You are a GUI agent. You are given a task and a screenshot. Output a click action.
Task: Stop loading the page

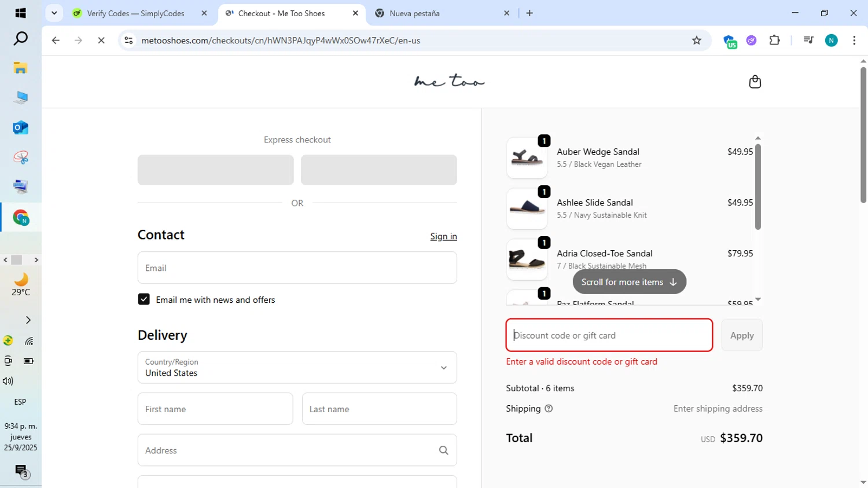click(x=101, y=41)
